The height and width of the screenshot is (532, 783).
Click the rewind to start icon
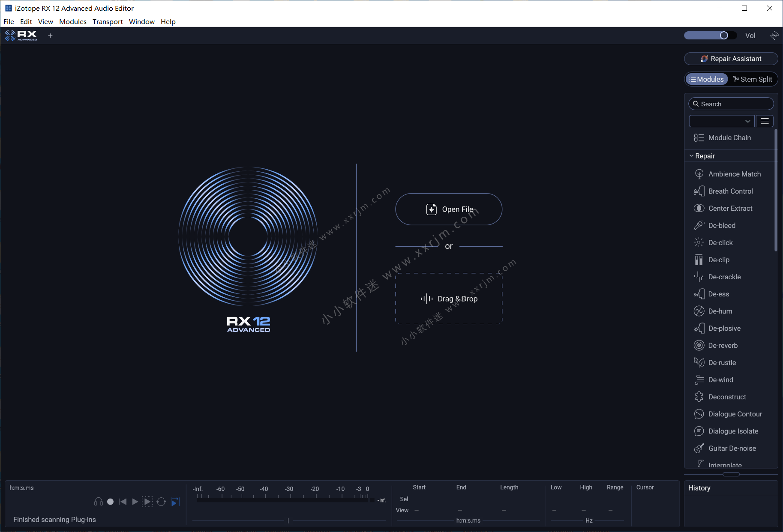click(123, 502)
